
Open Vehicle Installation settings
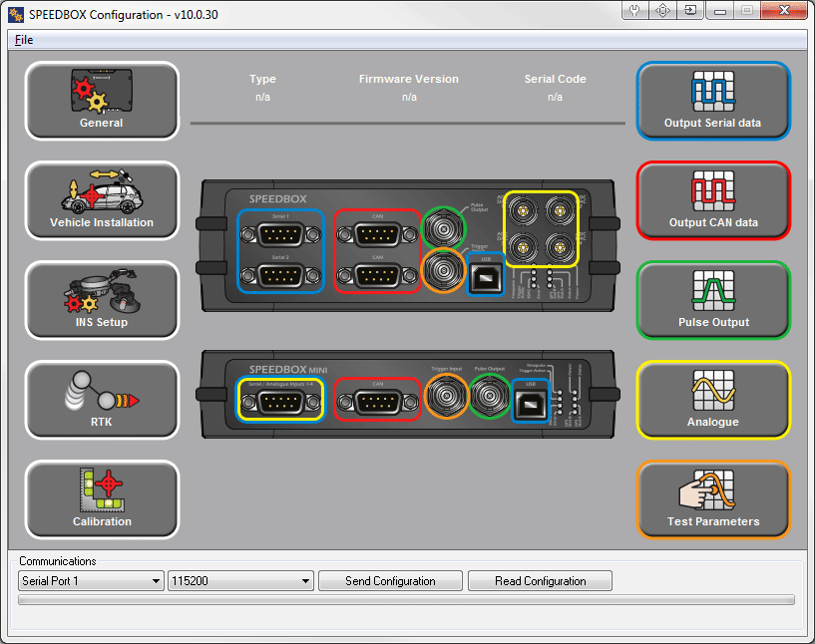[102, 200]
